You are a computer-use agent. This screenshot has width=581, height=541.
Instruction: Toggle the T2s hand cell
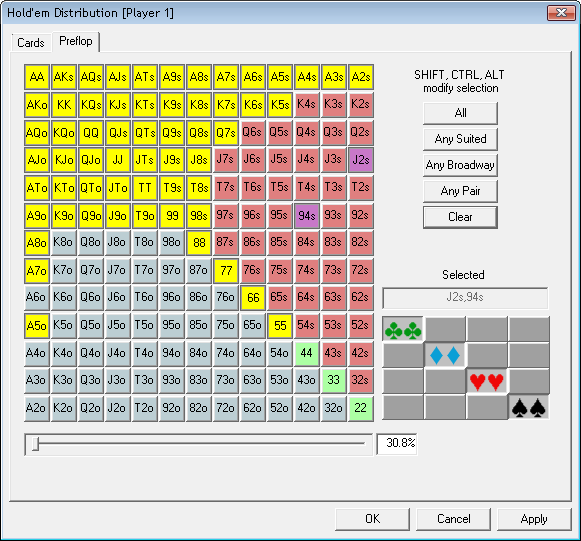click(x=361, y=188)
